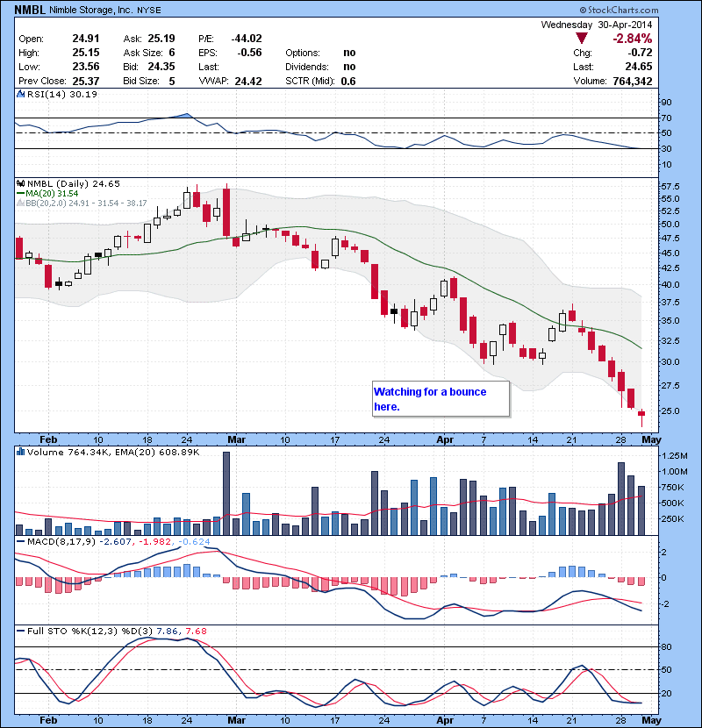Viewport: 702px width, 728px height.
Task: Click the 1.25M volume axis label
Action: tap(674, 456)
